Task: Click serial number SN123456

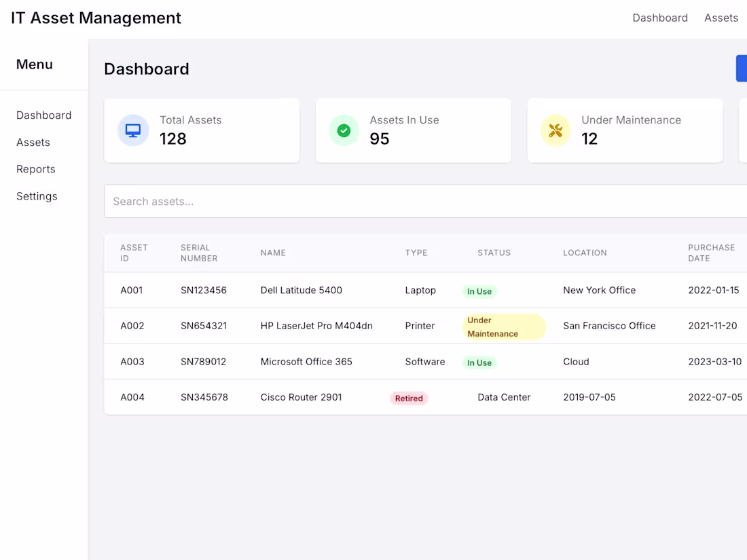Action: [x=204, y=291]
